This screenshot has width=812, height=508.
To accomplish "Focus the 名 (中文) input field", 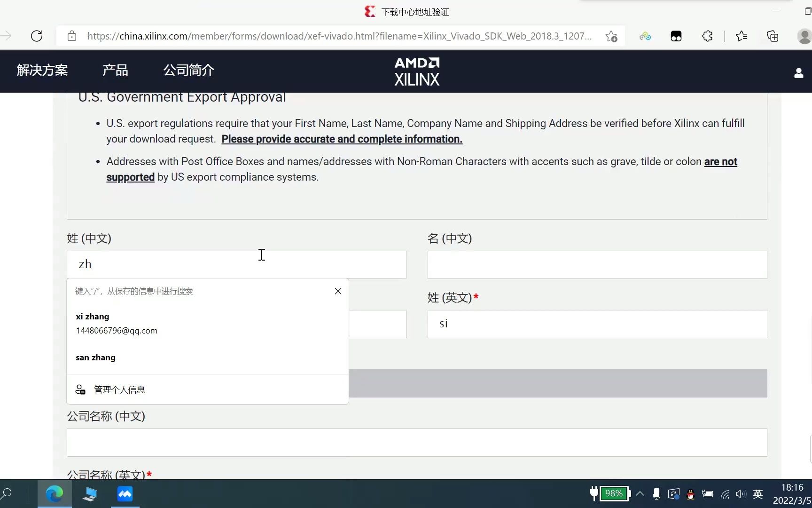I will coord(597,265).
